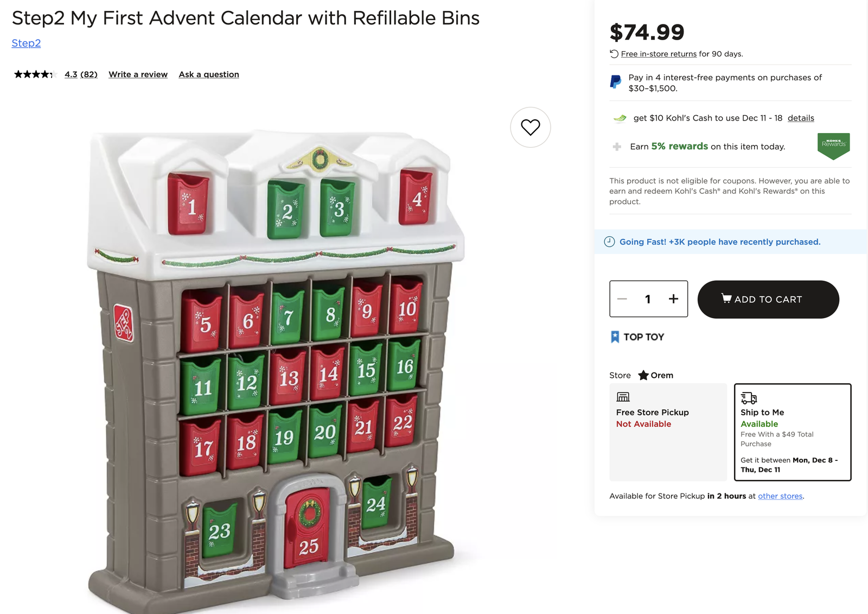Click the Kohl's Rewards badge icon

(x=833, y=145)
